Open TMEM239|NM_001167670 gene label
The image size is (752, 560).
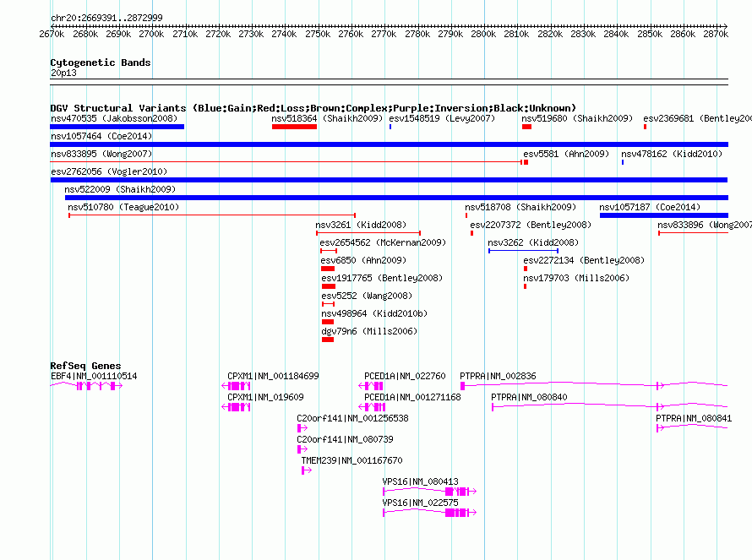pyautogui.click(x=351, y=460)
